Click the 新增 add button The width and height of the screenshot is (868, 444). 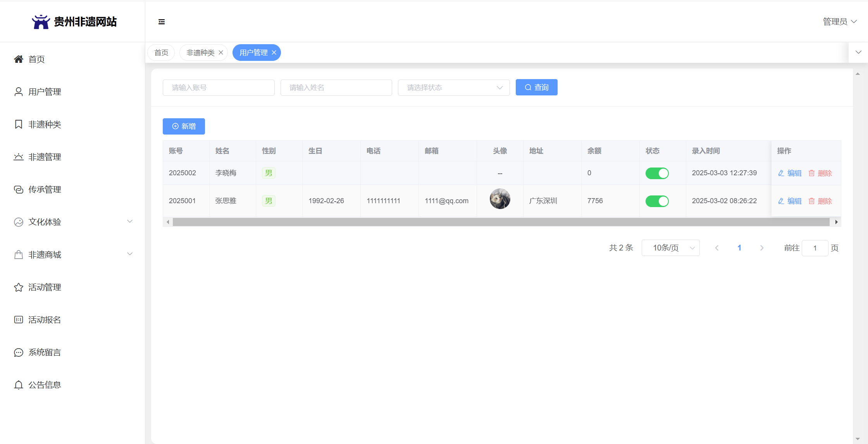(x=184, y=126)
